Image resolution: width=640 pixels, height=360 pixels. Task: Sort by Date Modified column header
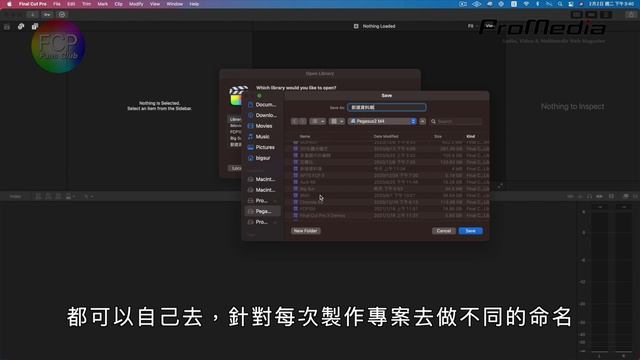(386, 136)
